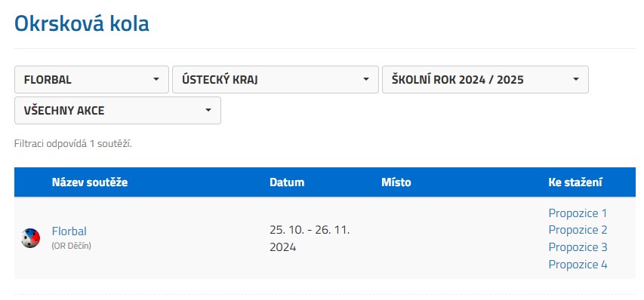Select the Název soutěže column header

(90, 182)
